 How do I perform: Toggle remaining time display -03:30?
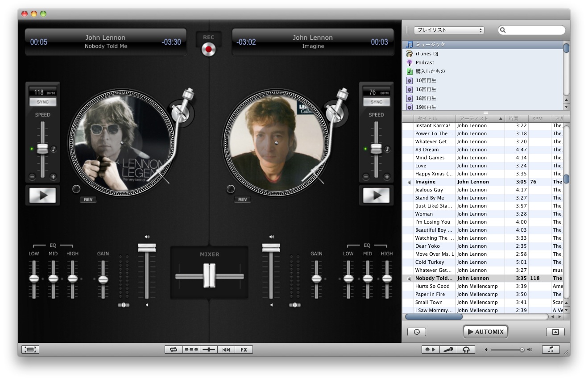pos(171,42)
